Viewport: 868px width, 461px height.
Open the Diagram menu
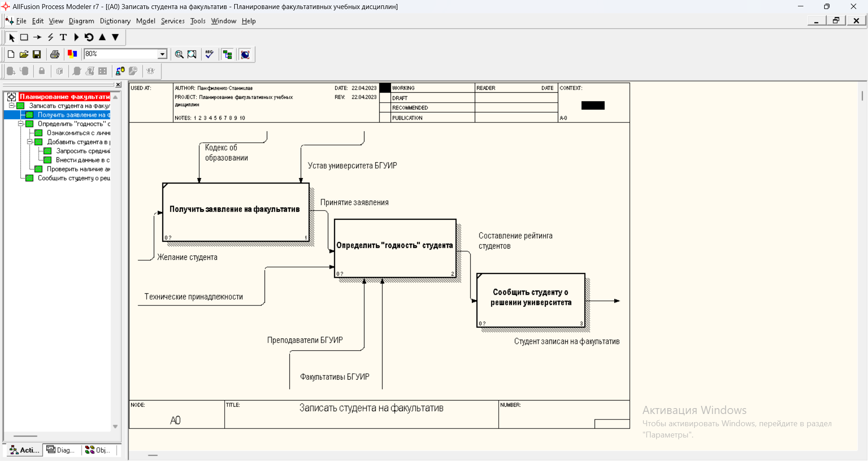click(x=81, y=21)
